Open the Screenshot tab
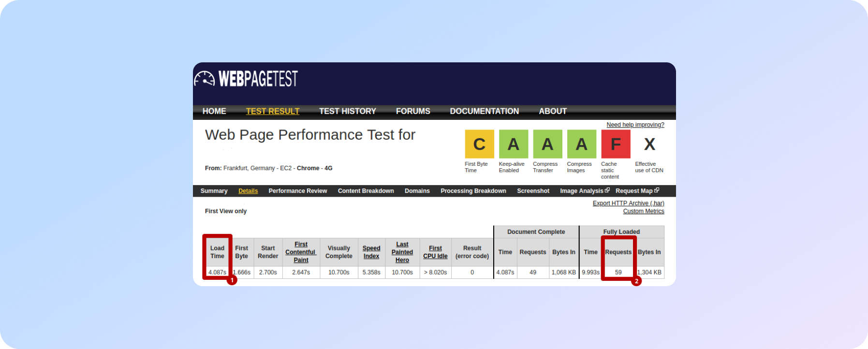The width and height of the screenshot is (868, 349). [x=533, y=191]
